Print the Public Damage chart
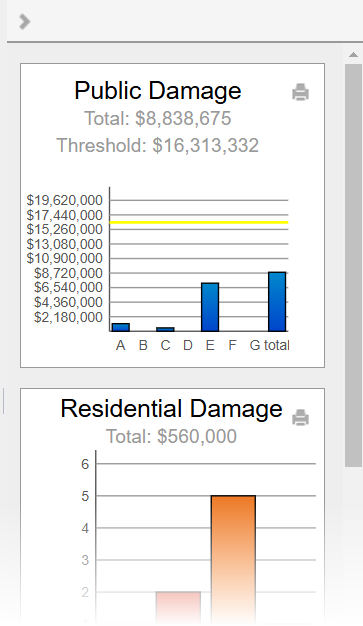 pyautogui.click(x=300, y=92)
